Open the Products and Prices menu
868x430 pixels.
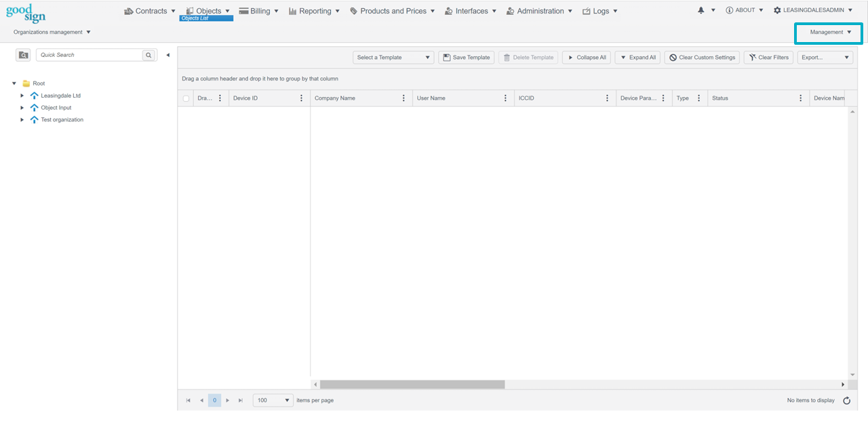coord(393,12)
